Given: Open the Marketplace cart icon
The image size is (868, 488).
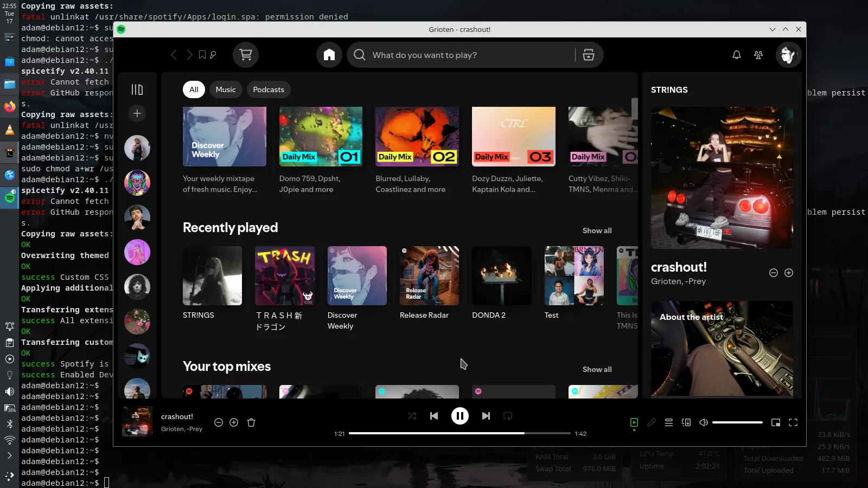Looking at the screenshot, I should click(x=246, y=55).
